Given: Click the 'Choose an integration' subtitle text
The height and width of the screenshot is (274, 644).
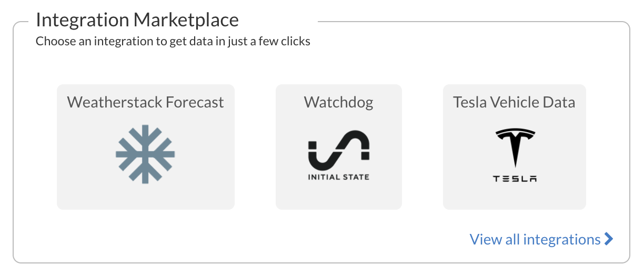Looking at the screenshot, I should 173,41.
